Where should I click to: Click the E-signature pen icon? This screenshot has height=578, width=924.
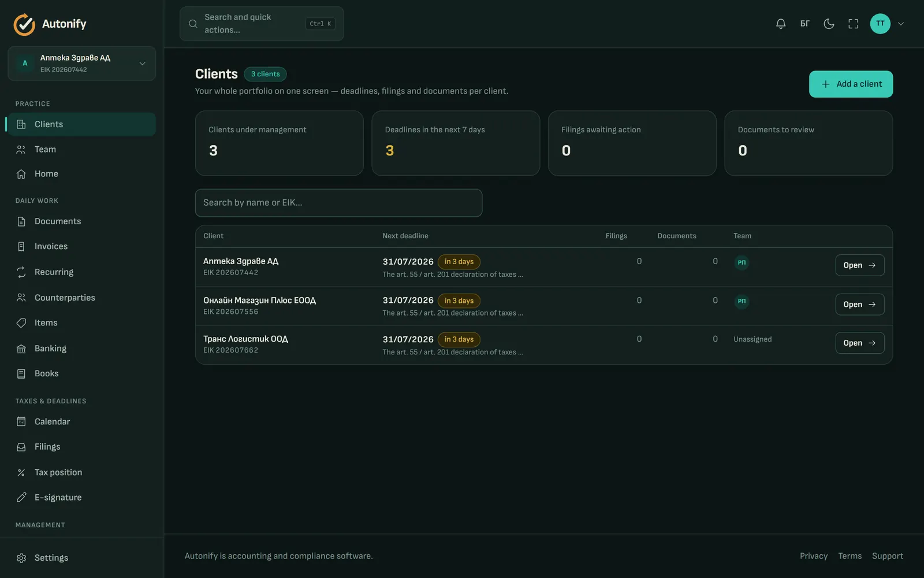click(x=21, y=497)
